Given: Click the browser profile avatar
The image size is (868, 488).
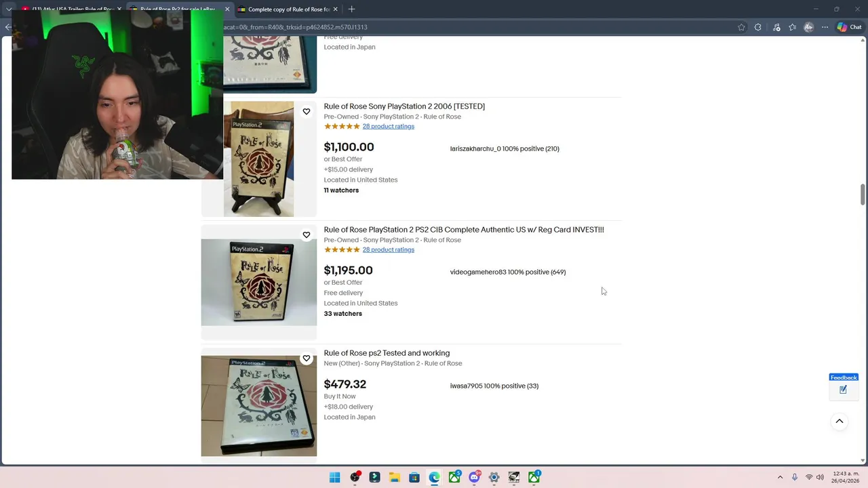Looking at the screenshot, I should 808,27.
